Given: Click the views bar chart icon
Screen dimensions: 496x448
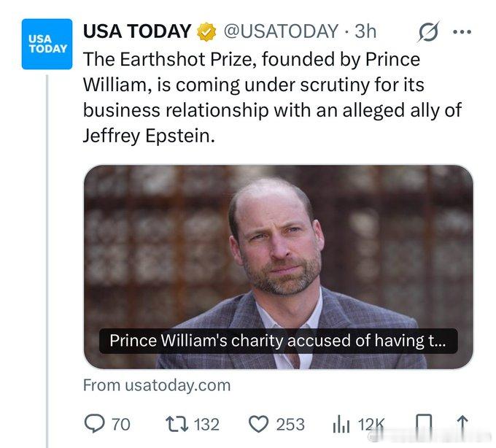Looking at the screenshot, I should (341, 425).
